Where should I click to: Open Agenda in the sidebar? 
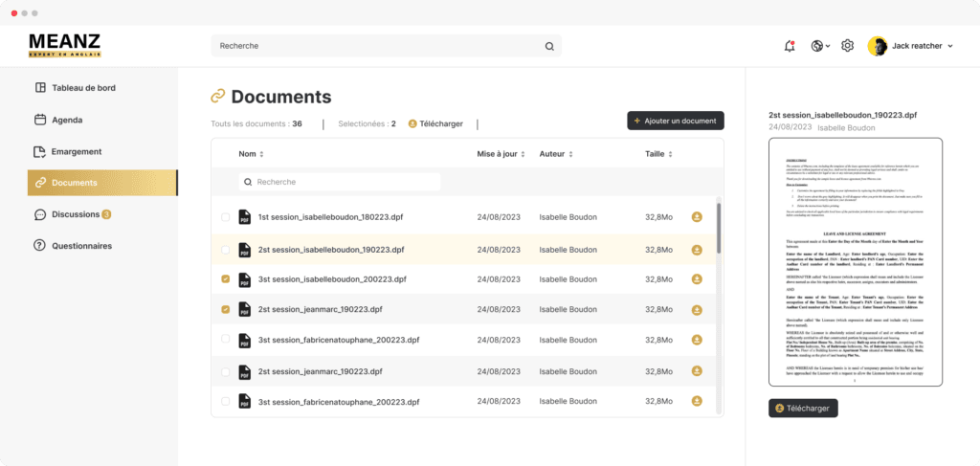point(66,120)
